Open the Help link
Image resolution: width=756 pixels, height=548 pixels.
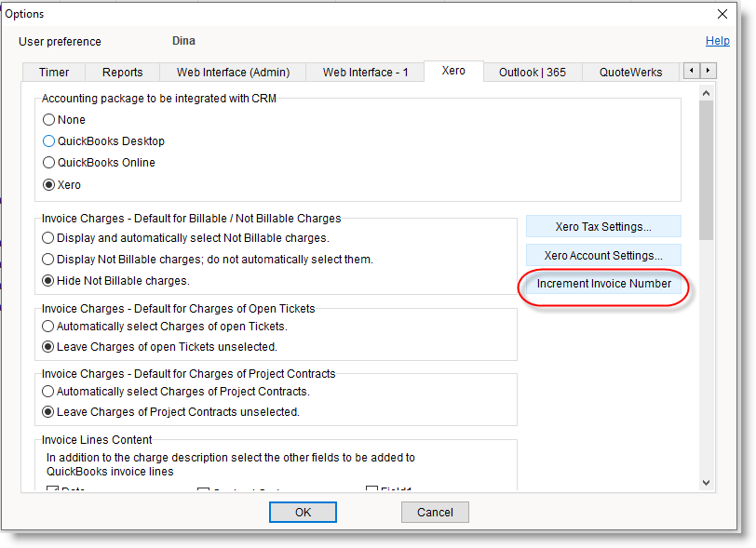(x=717, y=40)
